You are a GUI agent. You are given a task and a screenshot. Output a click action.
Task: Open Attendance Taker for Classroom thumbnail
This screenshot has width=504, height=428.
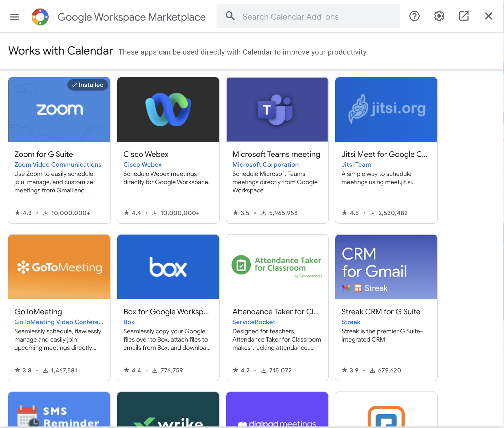pyautogui.click(x=277, y=267)
